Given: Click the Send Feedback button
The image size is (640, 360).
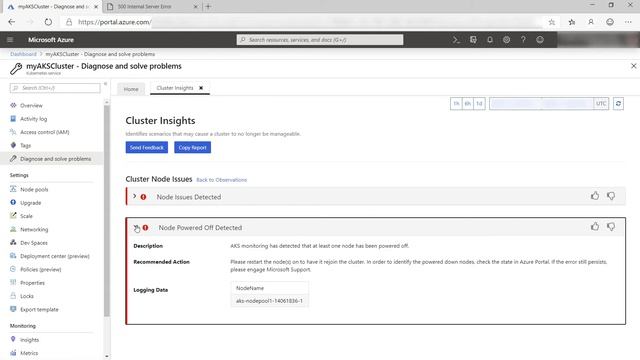Looking at the screenshot, I should pyautogui.click(x=147, y=147).
